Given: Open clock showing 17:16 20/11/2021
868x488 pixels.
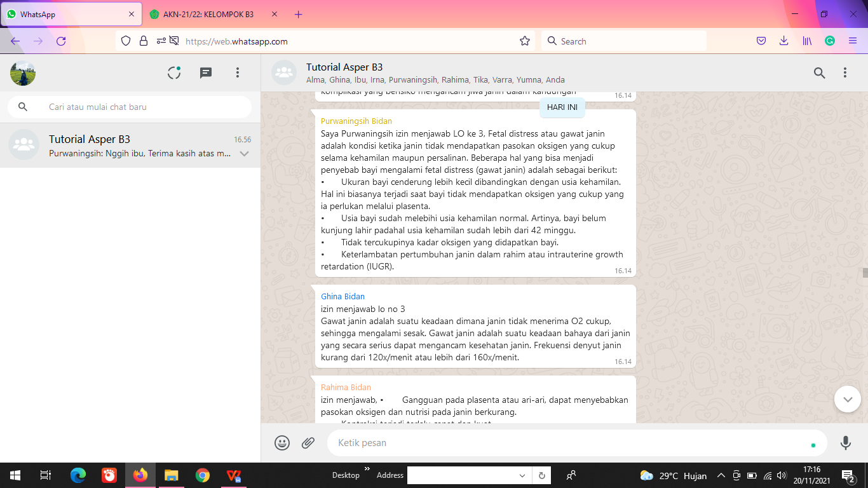Looking at the screenshot, I should [x=812, y=475].
